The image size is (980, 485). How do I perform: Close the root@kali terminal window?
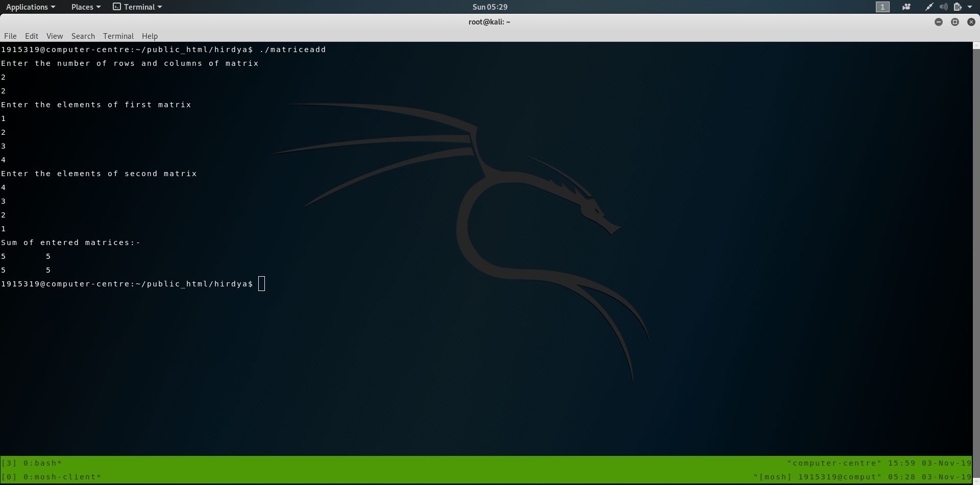coord(971,22)
